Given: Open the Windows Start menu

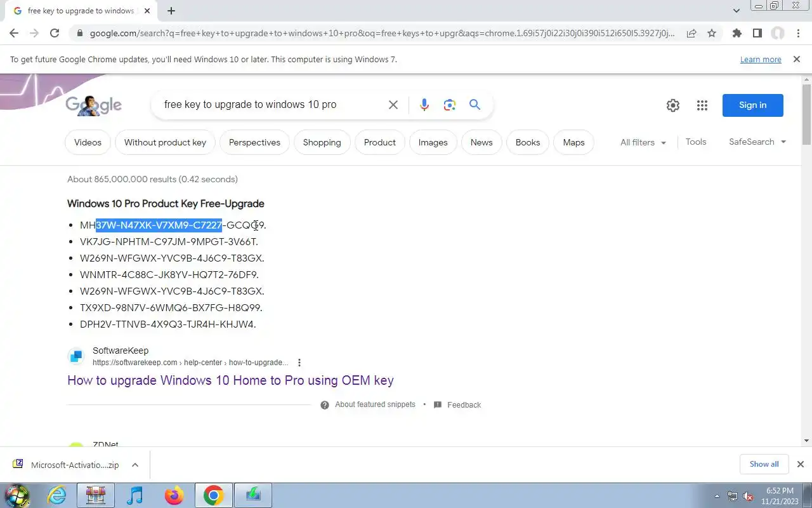Looking at the screenshot, I should 16,495.
